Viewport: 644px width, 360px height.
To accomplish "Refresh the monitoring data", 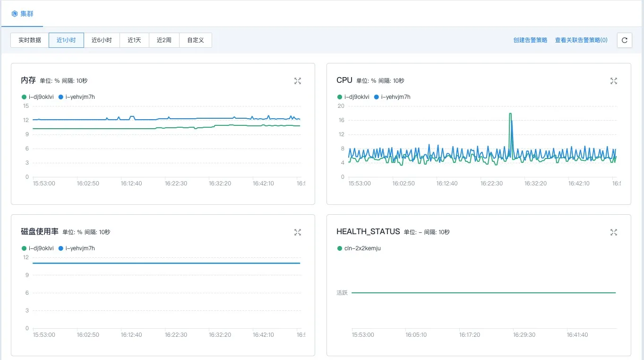I will pyautogui.click(x=624, y=40).
